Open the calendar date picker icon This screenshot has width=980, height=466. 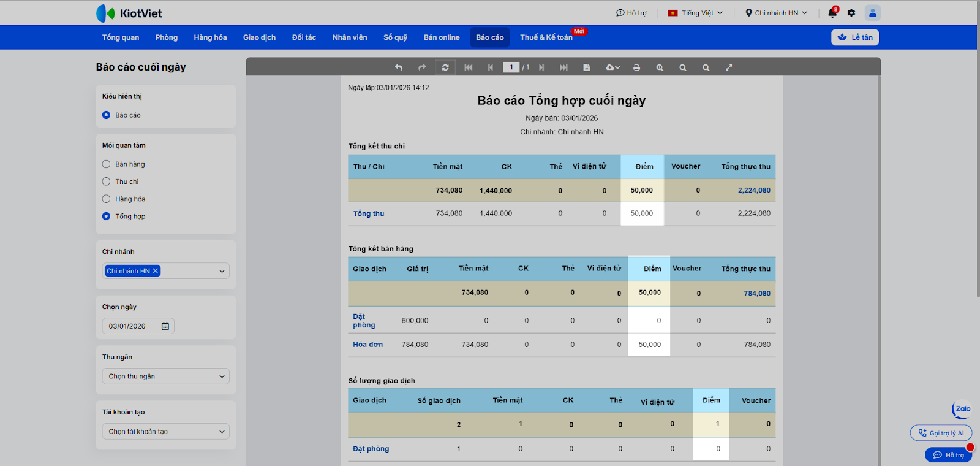pyautogui.click(x=165, y=326)
